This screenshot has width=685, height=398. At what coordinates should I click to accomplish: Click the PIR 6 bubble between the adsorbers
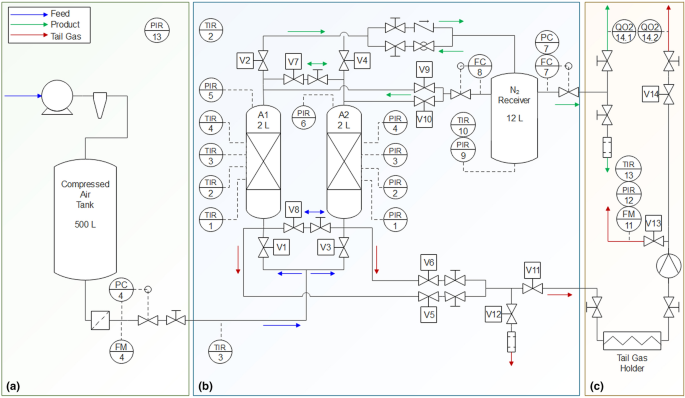pos(304,118)
